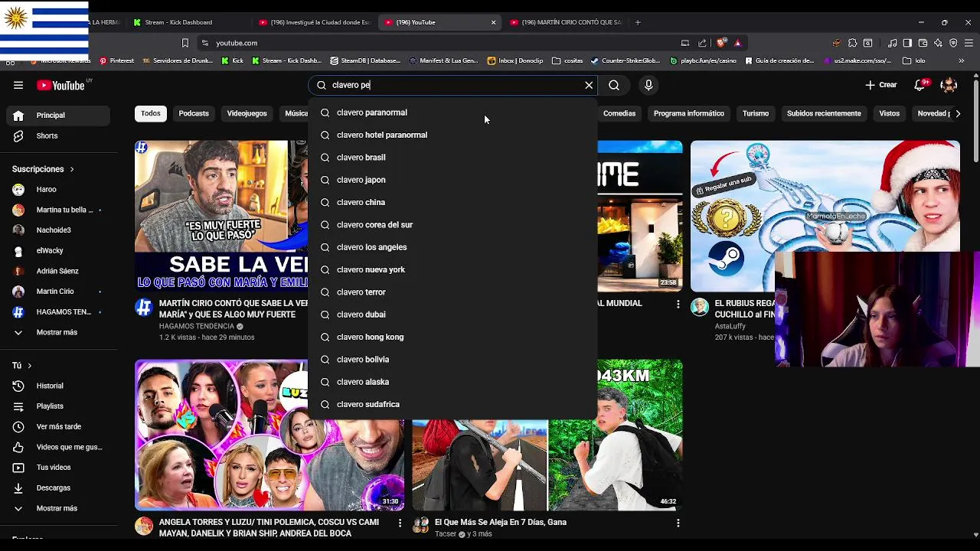This screenshot has width=980, height=551.
Task: Choose suggestion clavero hong kong
Action: tap(452, 337)
